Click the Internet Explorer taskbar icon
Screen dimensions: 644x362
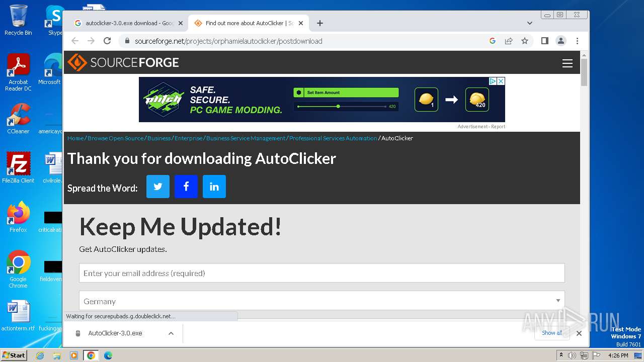[40, 355]
